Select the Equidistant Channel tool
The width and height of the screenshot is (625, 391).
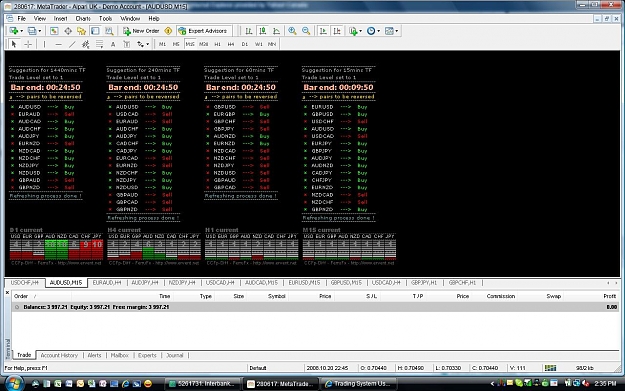85,44
